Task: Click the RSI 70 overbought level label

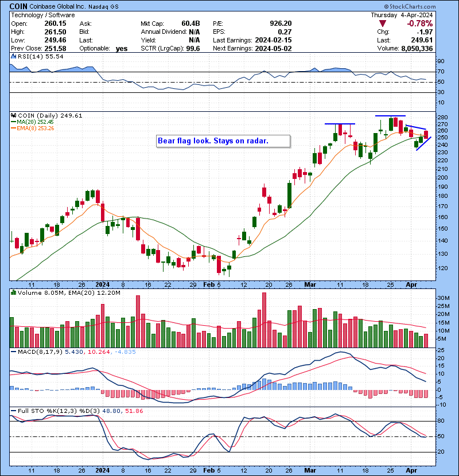Action: pos(441,72)
